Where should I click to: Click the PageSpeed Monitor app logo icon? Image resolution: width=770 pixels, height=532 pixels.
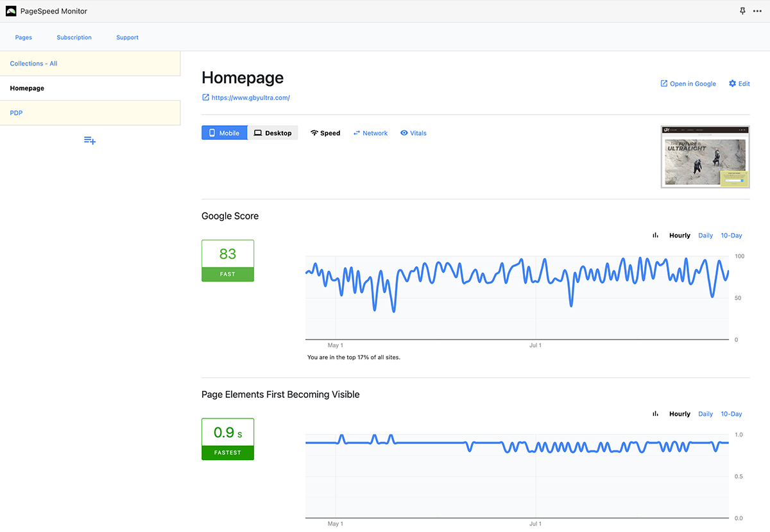point(11,11)
